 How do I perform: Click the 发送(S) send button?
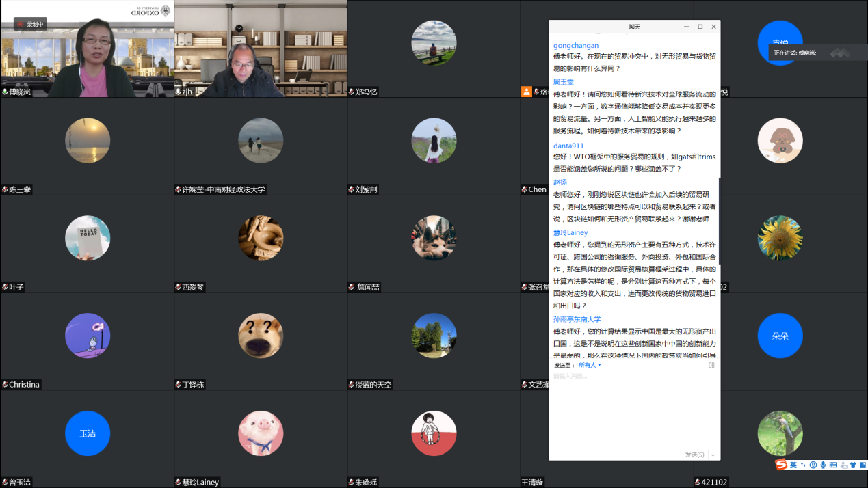tap(694, 455)
